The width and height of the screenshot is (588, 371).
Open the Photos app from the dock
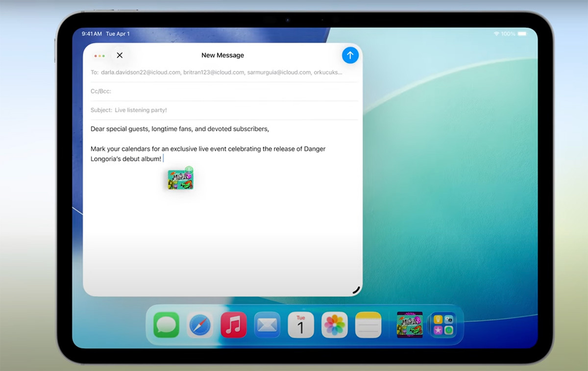tap(334, 325)
